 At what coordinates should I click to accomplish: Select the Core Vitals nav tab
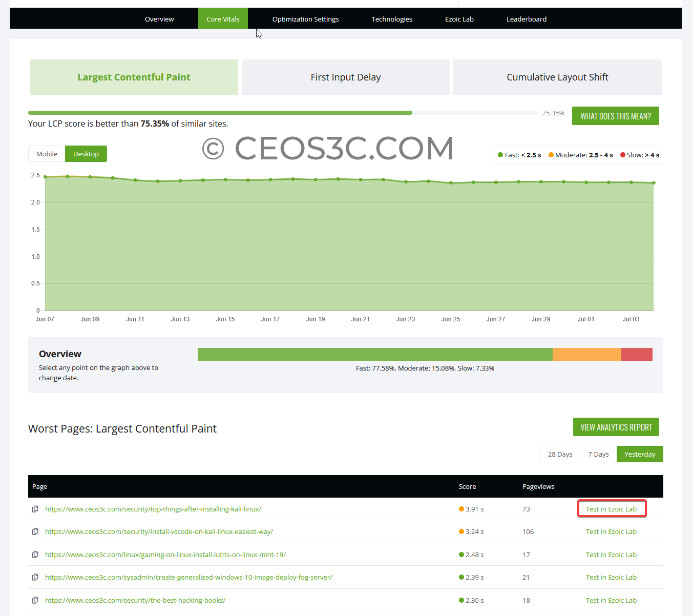tap(223, 19)
